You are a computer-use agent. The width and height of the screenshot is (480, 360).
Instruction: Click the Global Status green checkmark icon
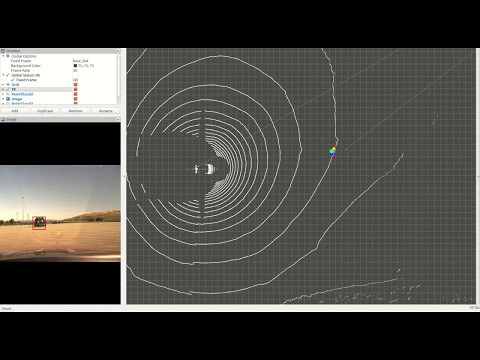8,75
